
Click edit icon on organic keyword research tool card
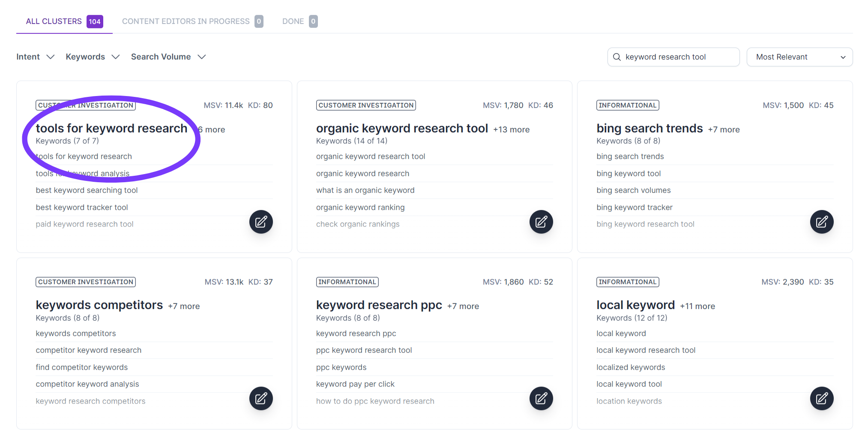coord(541,222)
